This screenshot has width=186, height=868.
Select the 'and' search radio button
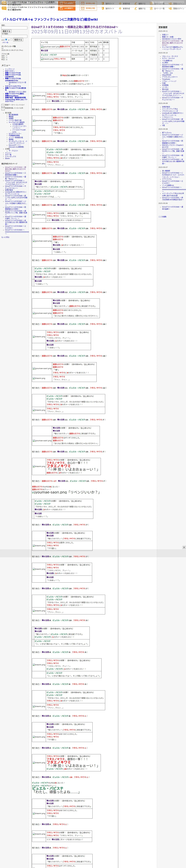tap(6, 39)
